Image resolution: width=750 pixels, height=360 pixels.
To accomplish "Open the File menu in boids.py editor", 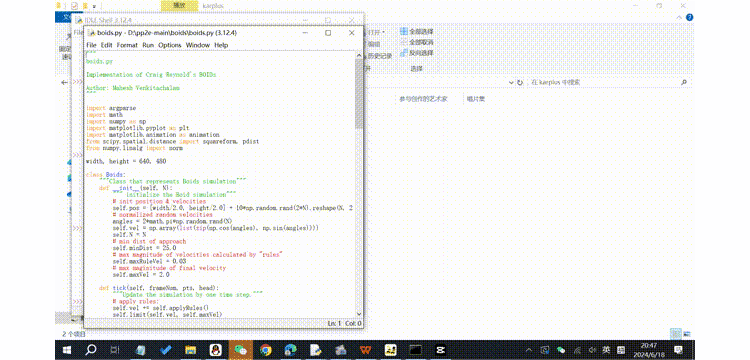I will click(91, 45).
